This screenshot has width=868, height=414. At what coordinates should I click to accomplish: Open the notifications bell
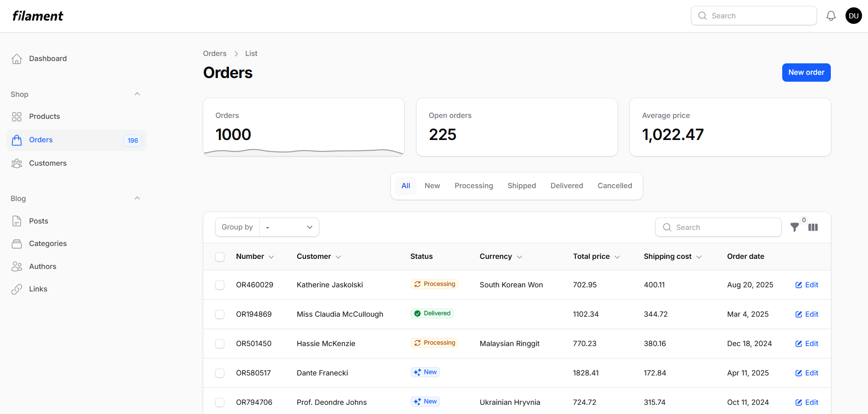click(x=831, y=16)
